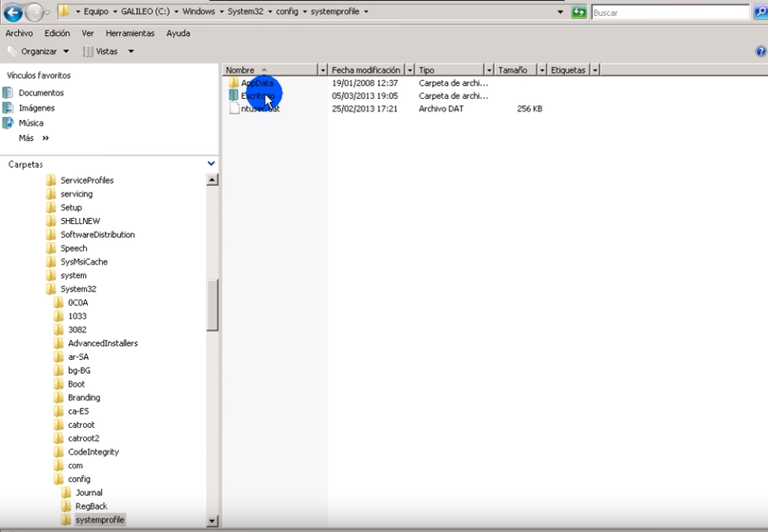Click the folder tree scroll up arrow
Viewport: 768px width, 532px height.
tap(212, 180)
